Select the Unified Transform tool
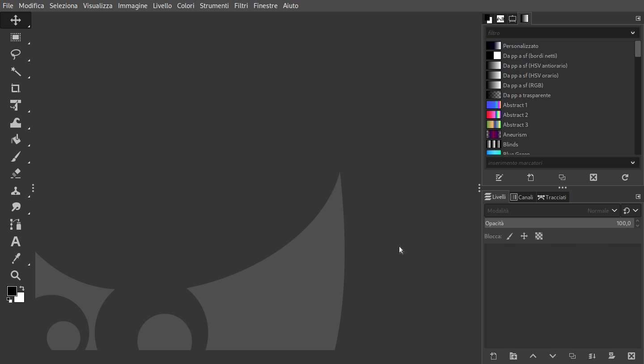This screenshot has height=364, width=644. [x=16, y=106]
